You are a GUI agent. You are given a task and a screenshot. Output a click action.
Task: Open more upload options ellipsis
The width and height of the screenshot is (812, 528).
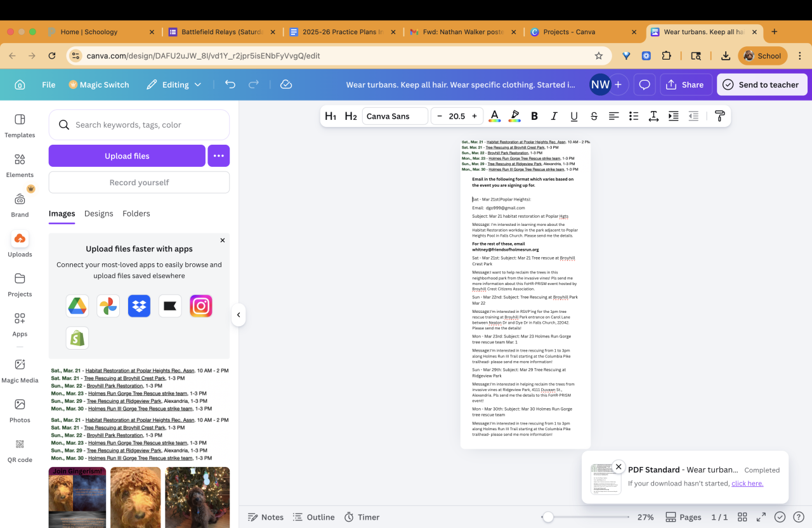218,155
